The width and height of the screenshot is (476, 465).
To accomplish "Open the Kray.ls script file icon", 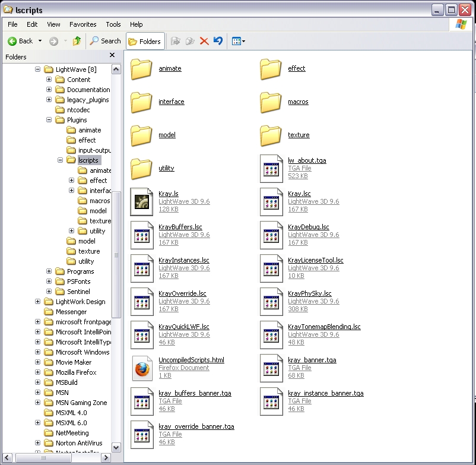I will coord(142,201).
